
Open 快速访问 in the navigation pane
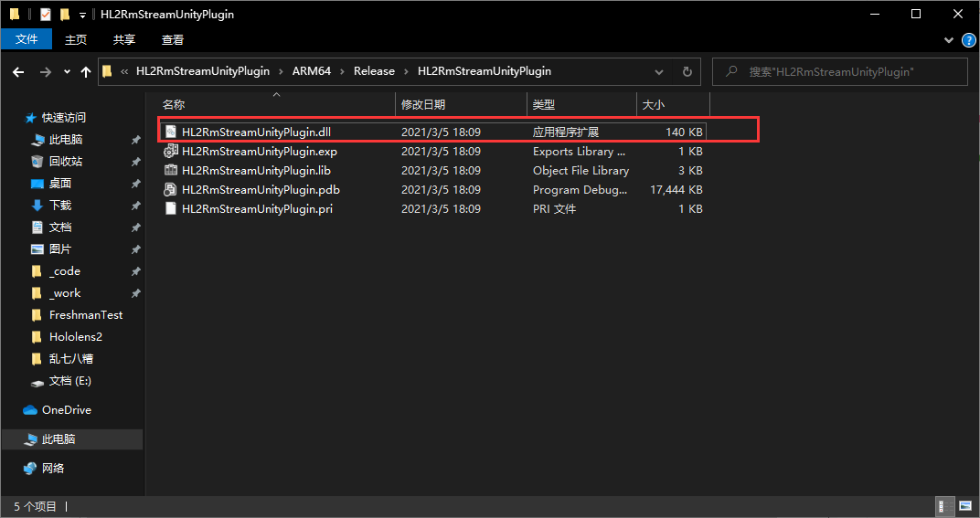coord(64,118)
